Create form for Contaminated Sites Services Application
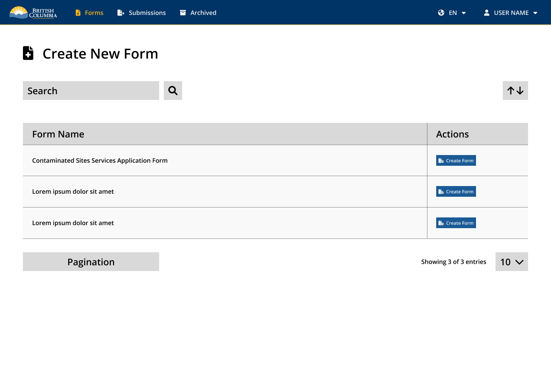This screenshot has height=392, width=551. pyautogui.click(x=456, y=160)
